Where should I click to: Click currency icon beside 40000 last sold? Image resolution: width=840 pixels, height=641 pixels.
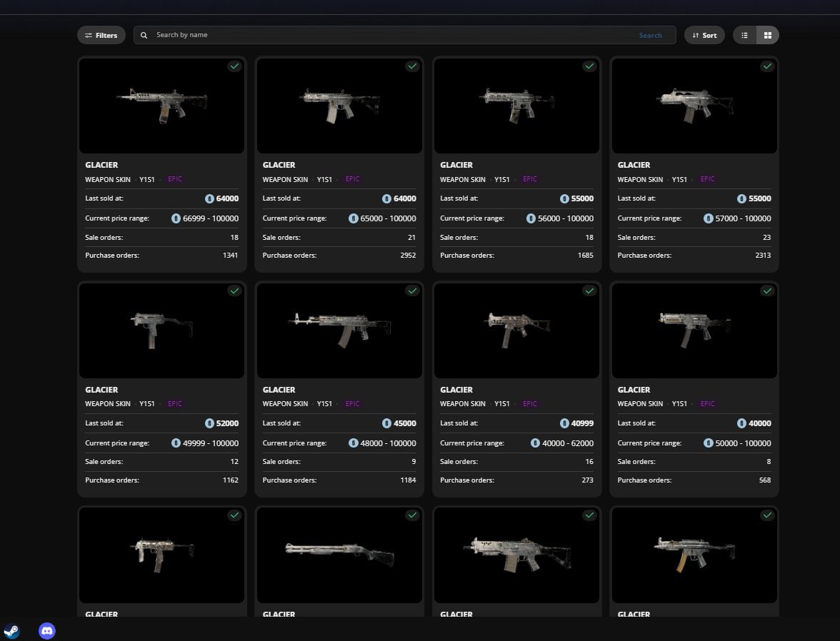pyautogui.click(x=741, y=423)
